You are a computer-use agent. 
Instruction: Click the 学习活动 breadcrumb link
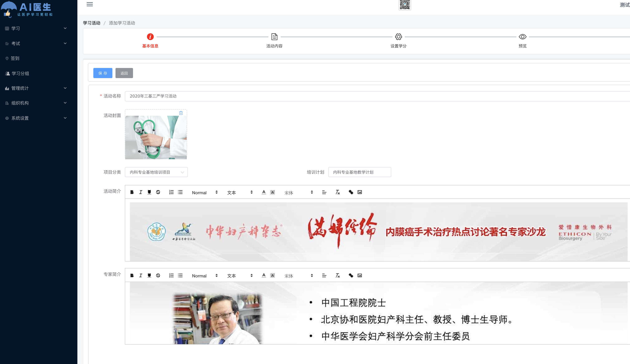tap(92, 23)
